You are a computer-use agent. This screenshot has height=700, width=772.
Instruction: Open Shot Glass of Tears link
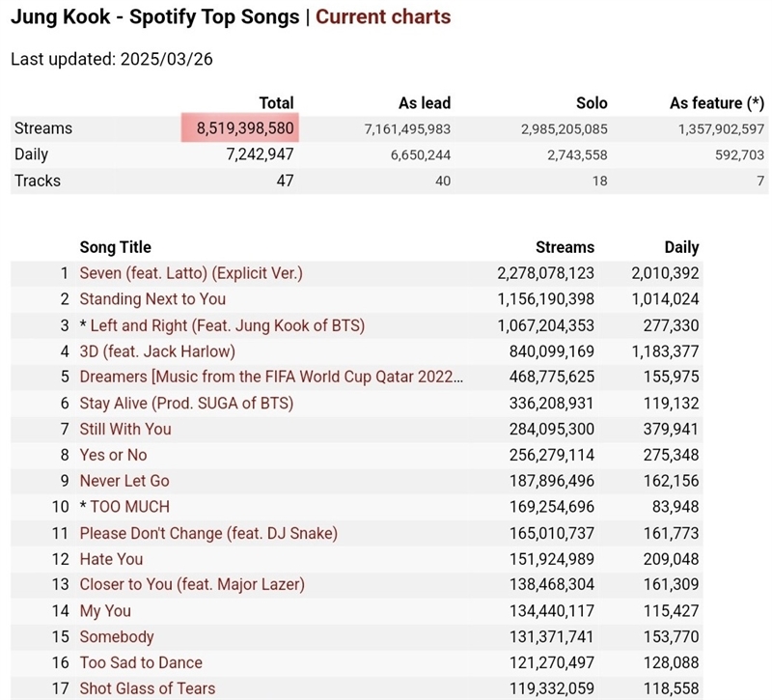click(x=148, y=688)
